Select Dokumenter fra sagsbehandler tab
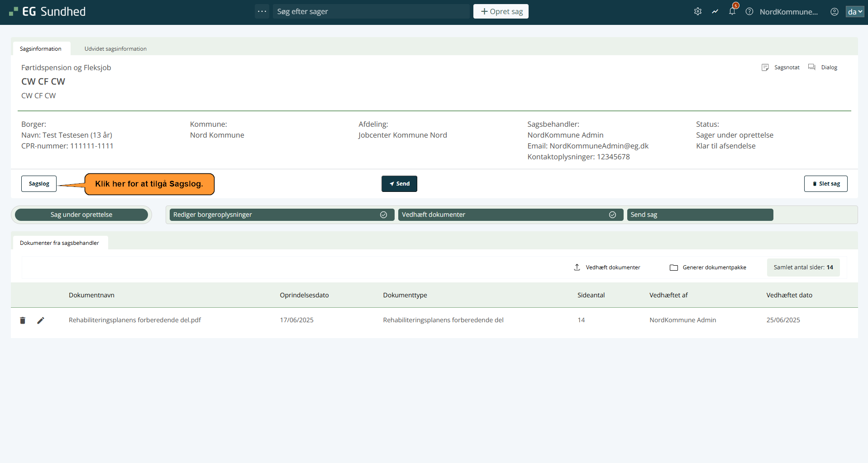Image resolution: width=868 pixels, height=463 pixels. 59,243
